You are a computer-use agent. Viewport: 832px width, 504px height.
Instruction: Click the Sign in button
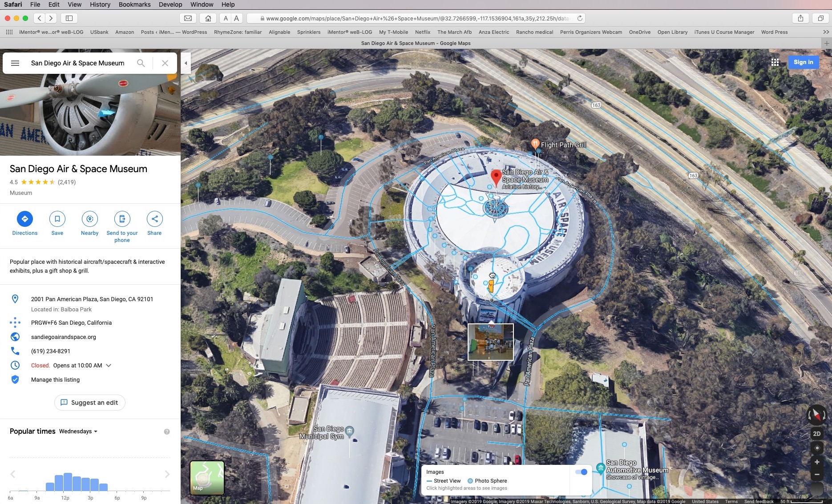pos(803,62)
